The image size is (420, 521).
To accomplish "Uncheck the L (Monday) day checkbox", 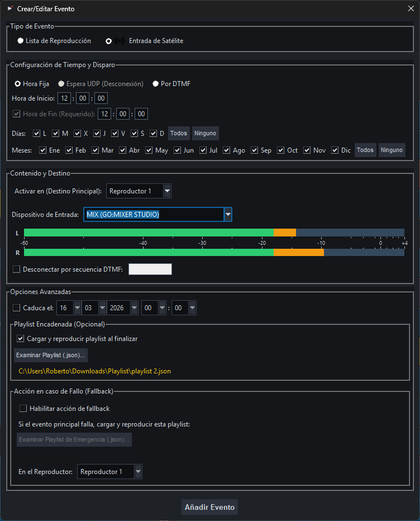I will click(36, 134).
